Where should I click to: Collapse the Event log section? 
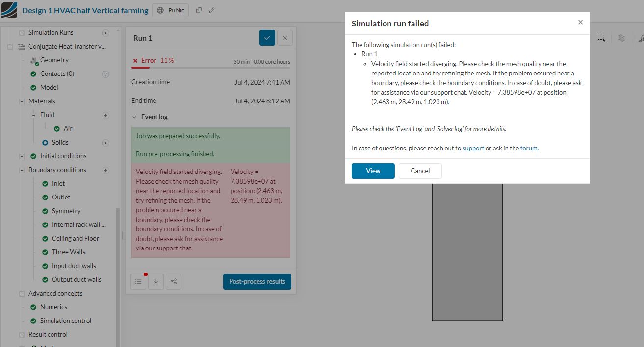(135, 117)
